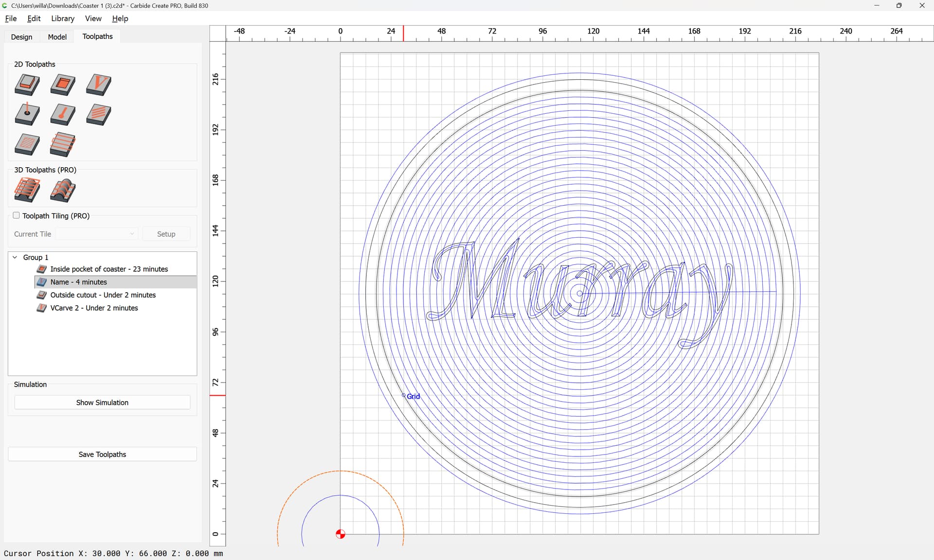
Task: Click the Show Simulation button
Action: tap(102, 402)
